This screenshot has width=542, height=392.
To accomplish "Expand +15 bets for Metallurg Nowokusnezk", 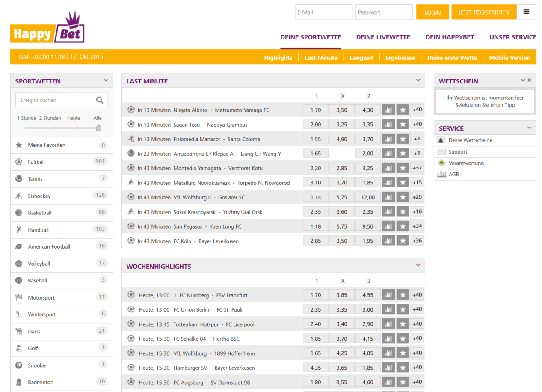I will pos(417,183).
